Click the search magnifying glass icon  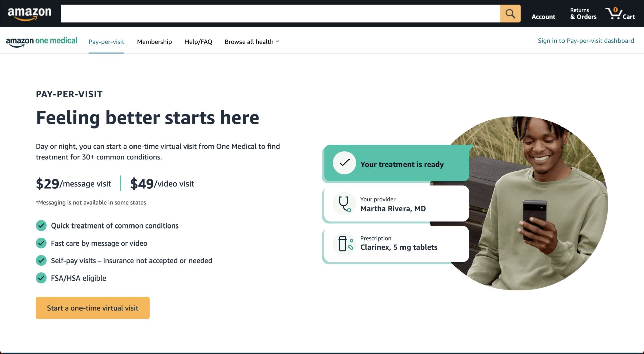(510, 14)
